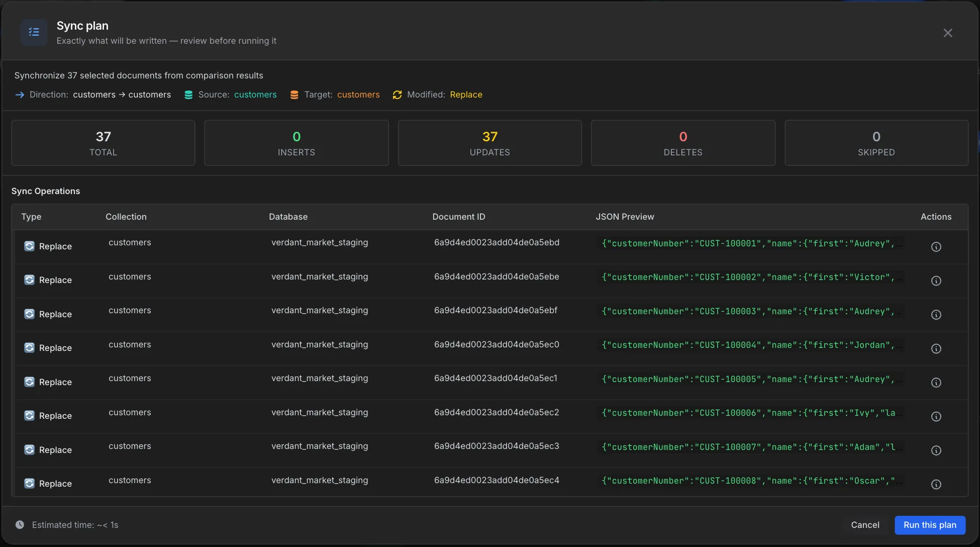Open info for CUST-100005 row

coord(936,383)
